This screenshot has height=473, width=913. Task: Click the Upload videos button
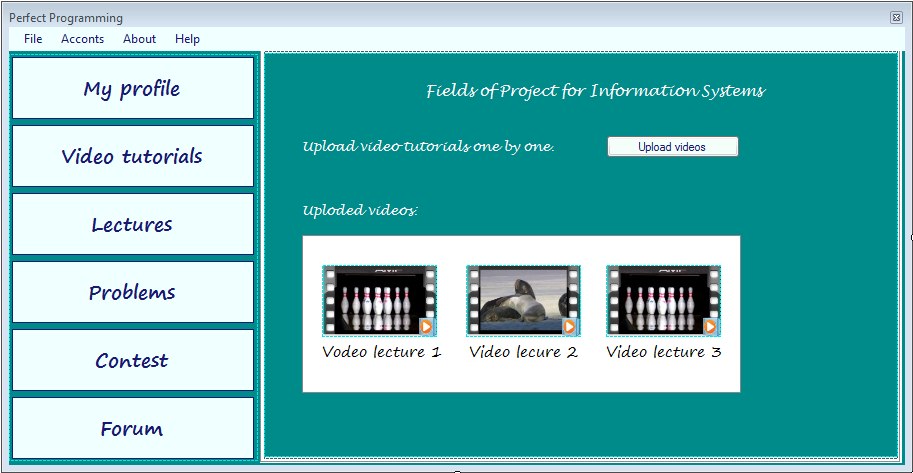pos(673,147)
